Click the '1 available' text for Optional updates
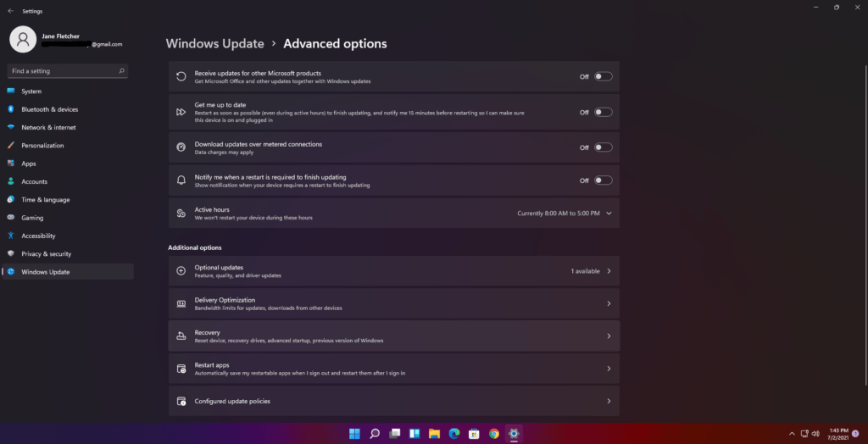This screenshot has width=868, height=444. point(586,271)
